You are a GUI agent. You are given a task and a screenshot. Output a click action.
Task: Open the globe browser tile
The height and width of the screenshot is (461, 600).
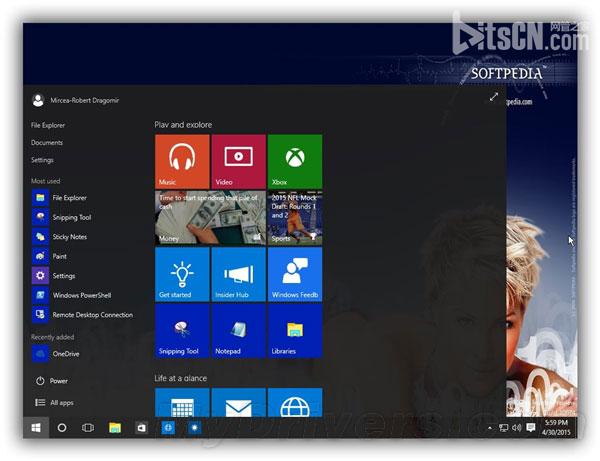tap(295, 402)
